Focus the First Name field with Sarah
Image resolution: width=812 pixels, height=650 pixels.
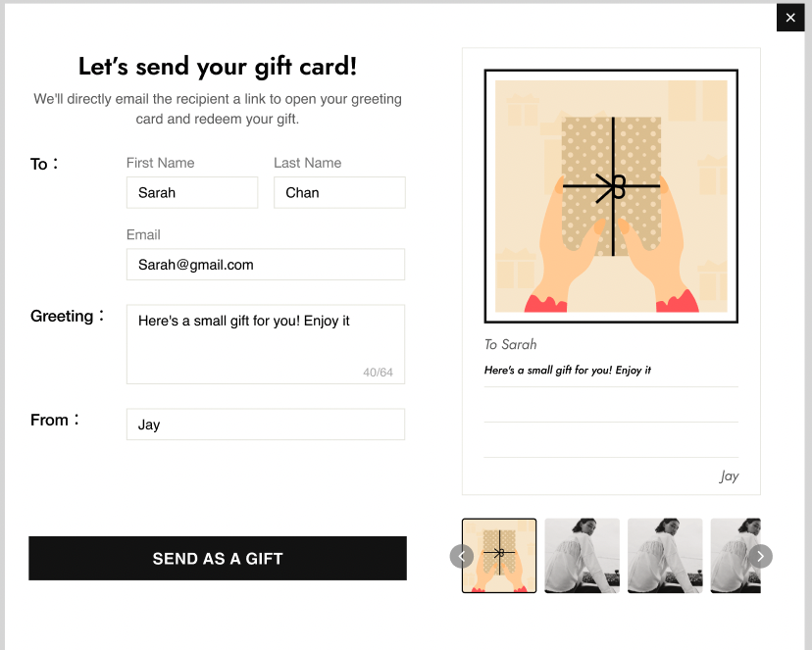point(192,192)
